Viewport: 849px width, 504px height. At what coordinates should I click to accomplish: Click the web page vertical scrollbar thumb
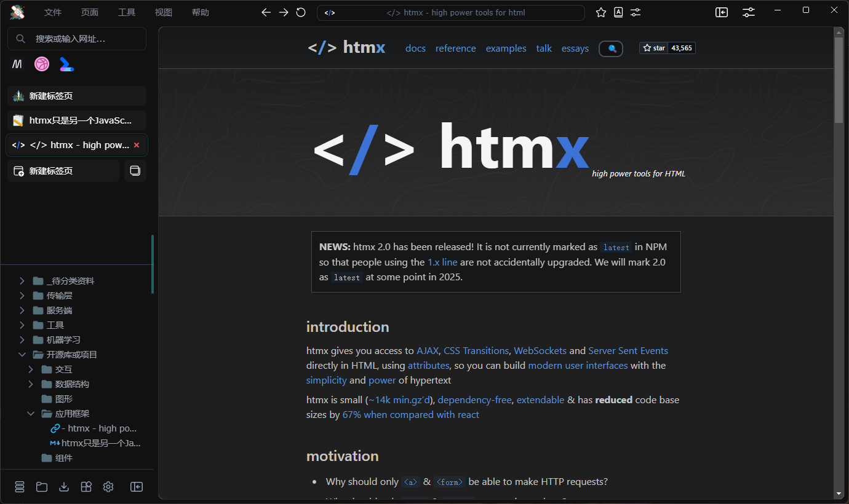pyautogui.click(x=839, y=80)
